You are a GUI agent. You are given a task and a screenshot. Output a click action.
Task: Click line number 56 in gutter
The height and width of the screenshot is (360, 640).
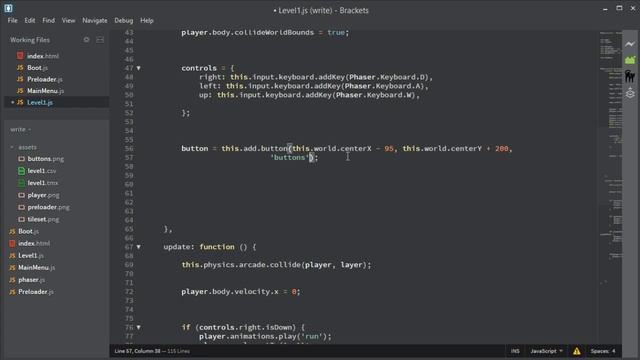click(129, 149)
